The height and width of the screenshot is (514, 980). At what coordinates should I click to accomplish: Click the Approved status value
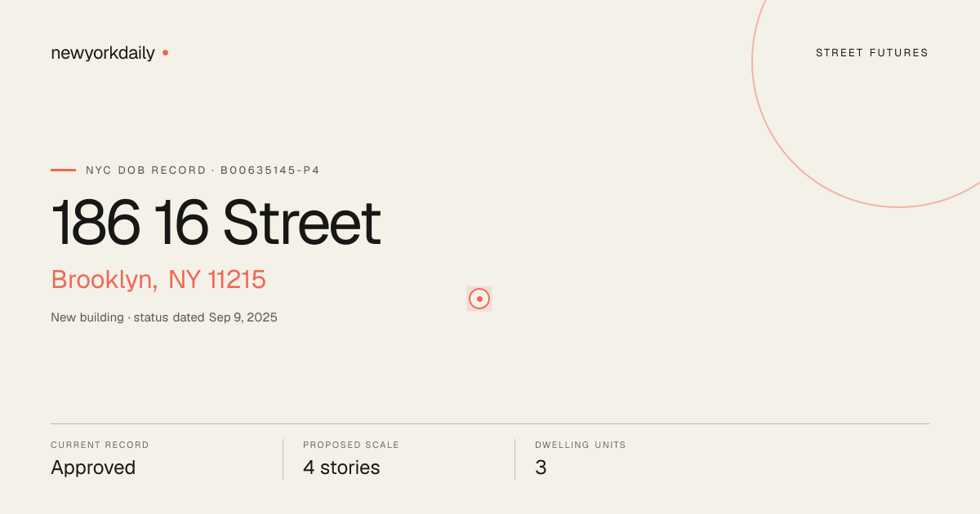point(93,467)
